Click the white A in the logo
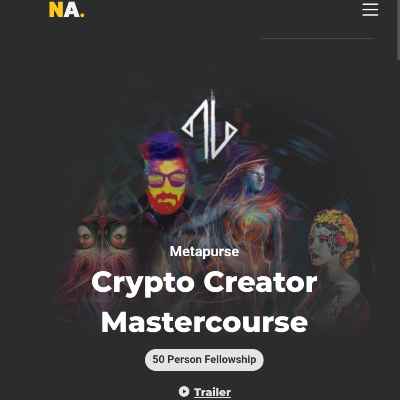 point(72,10)
